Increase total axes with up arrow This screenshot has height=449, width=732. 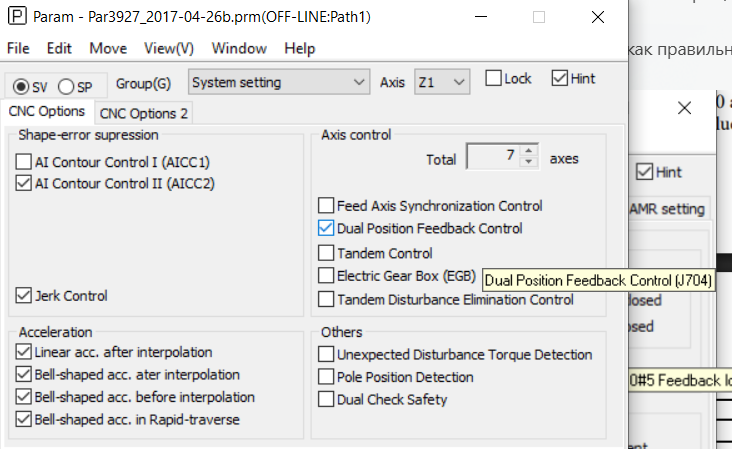pos(530,152)
